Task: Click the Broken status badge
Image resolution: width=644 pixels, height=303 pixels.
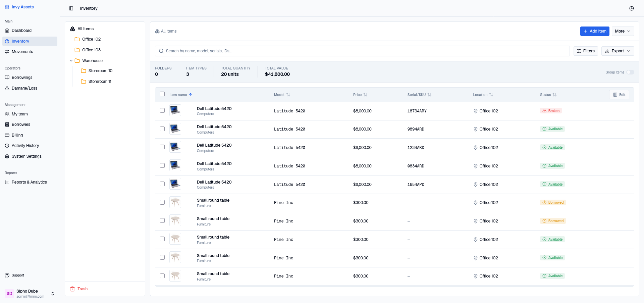Action: click(x=551, y=111)
